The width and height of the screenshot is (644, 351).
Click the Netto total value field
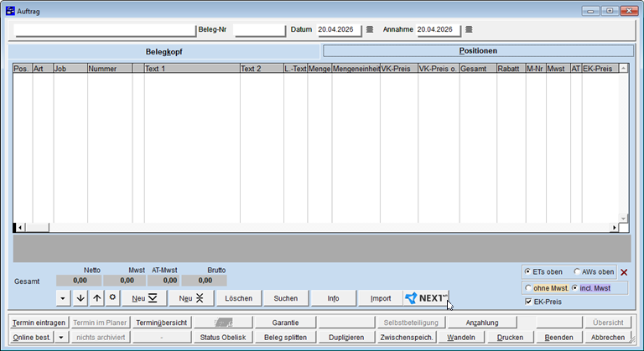tap(79, 281)
